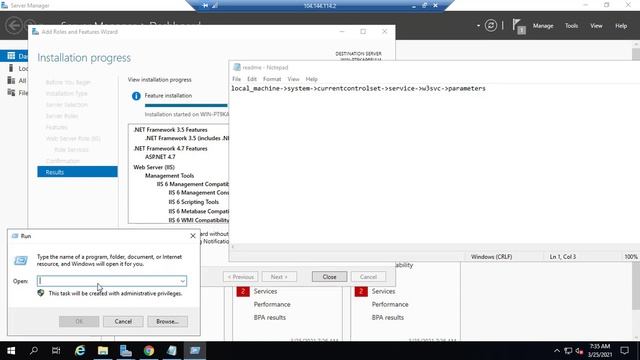Open Task View from the taskbar
The width and height of the screenshot is (640, 360).
tap(56, 351)
